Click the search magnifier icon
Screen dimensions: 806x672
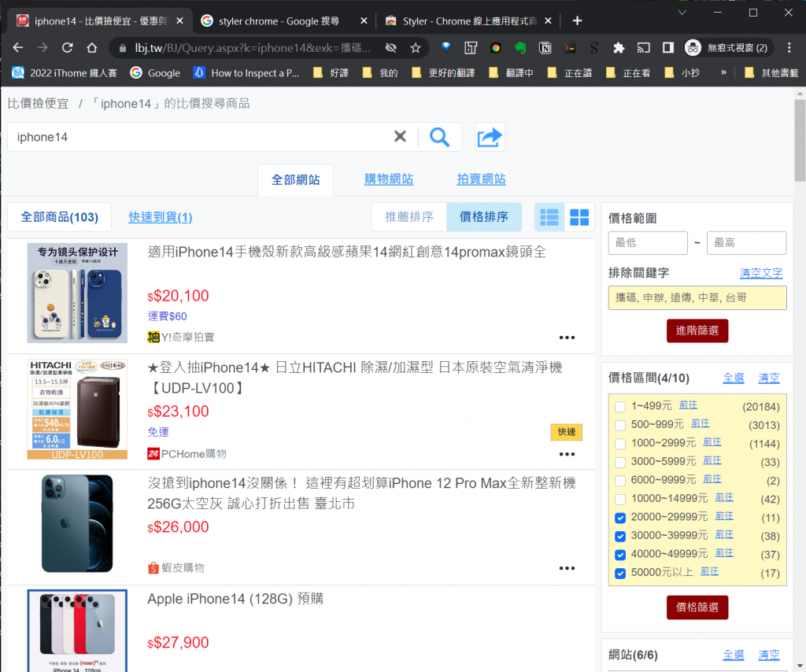439,137
